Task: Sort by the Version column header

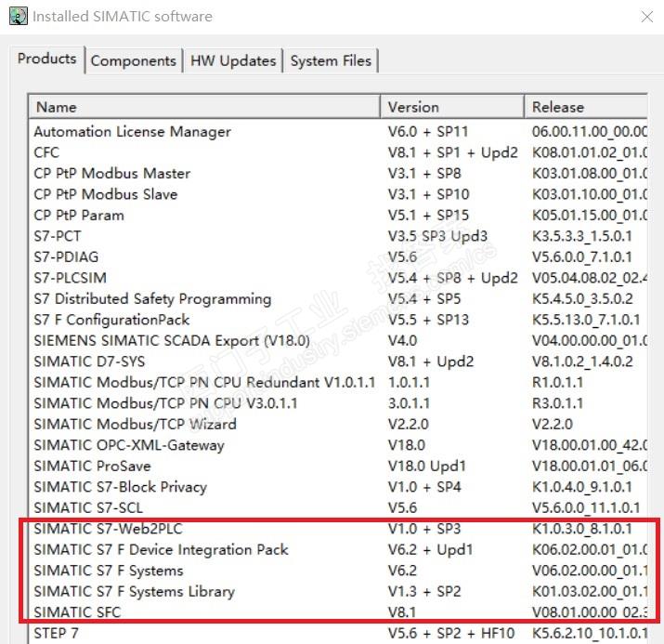Action: 451,107
